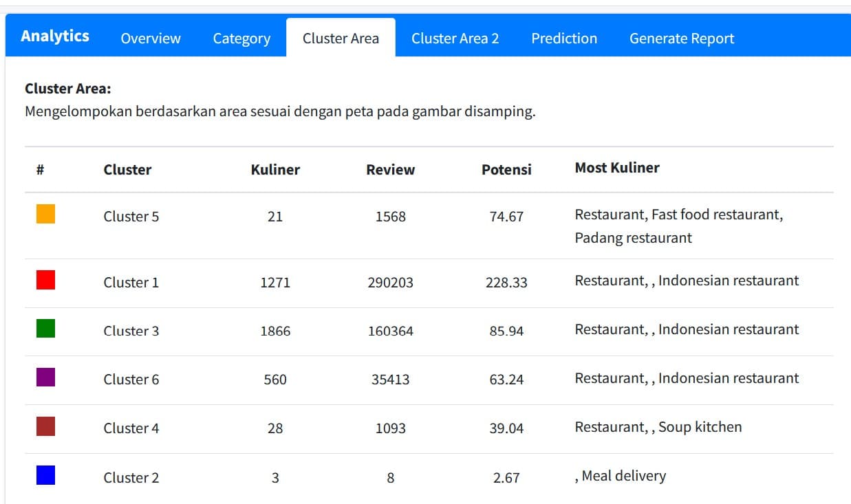The height and width of the screenshot is (504, 851).
Task: Click the Most Kuliner column header
Action: click(x=617, y=167)
